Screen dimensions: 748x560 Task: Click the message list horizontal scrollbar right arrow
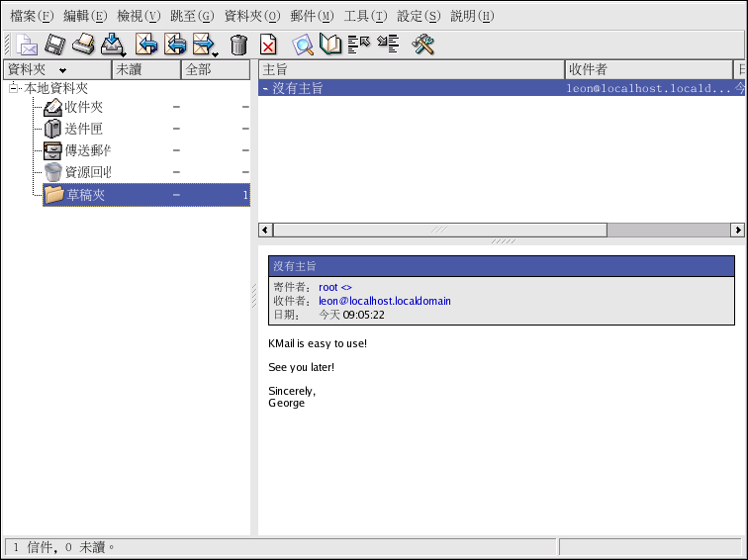(x=737, y=230)
